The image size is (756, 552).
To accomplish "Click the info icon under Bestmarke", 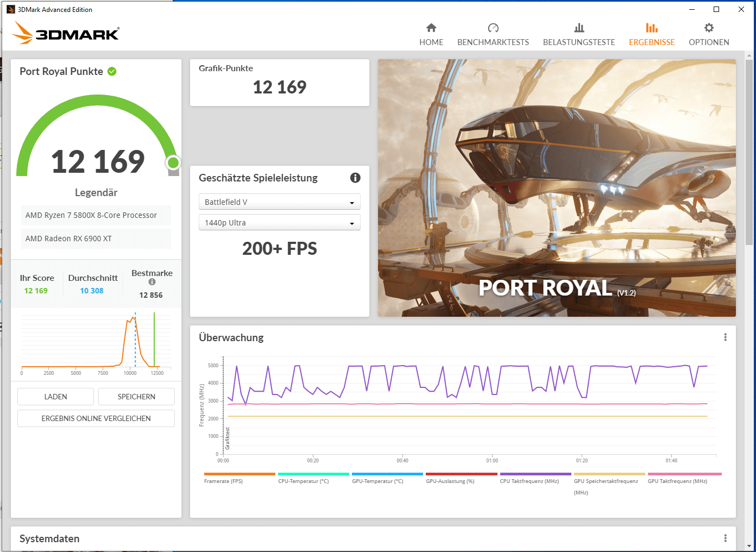I will coord(152,282).
